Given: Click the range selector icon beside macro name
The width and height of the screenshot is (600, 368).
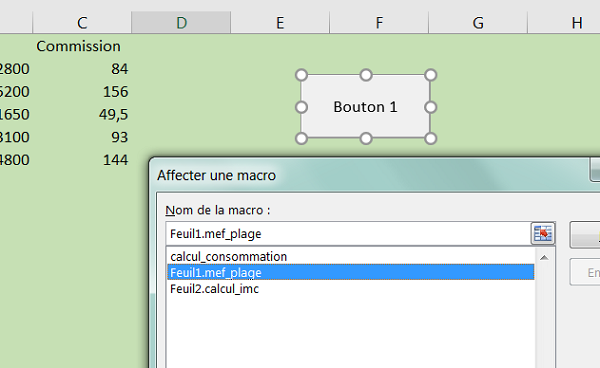Looking at the screenshot, I should pyautogui.click(x=543, y=233).
